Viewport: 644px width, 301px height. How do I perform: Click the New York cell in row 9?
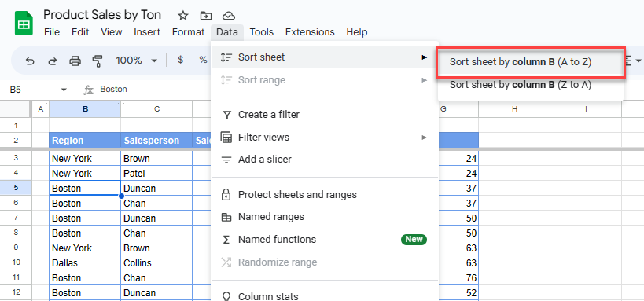[85, 248]
